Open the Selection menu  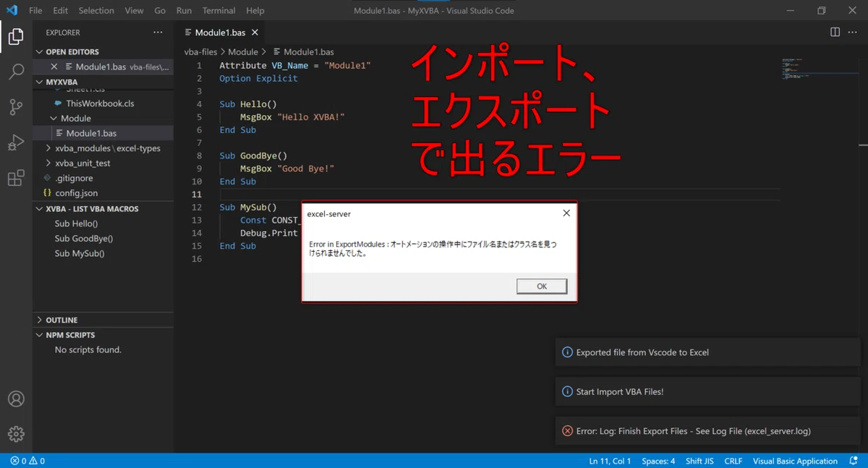96,11
